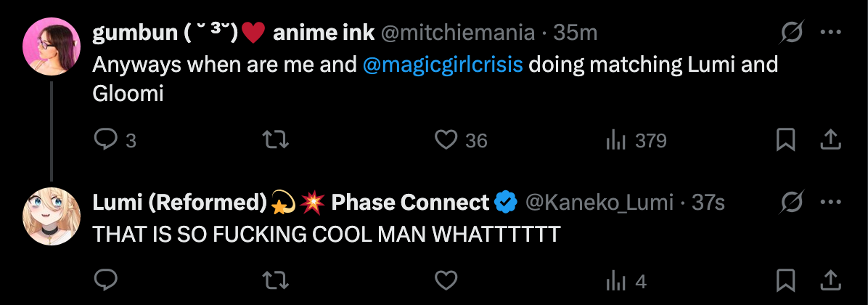Bookmark gumbun's tweet

pyautogui.click(x=785, y=139)
